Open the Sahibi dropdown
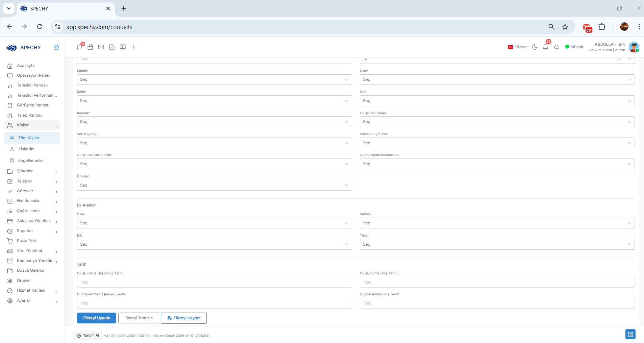The image size is (644, 343). (214, 80)
